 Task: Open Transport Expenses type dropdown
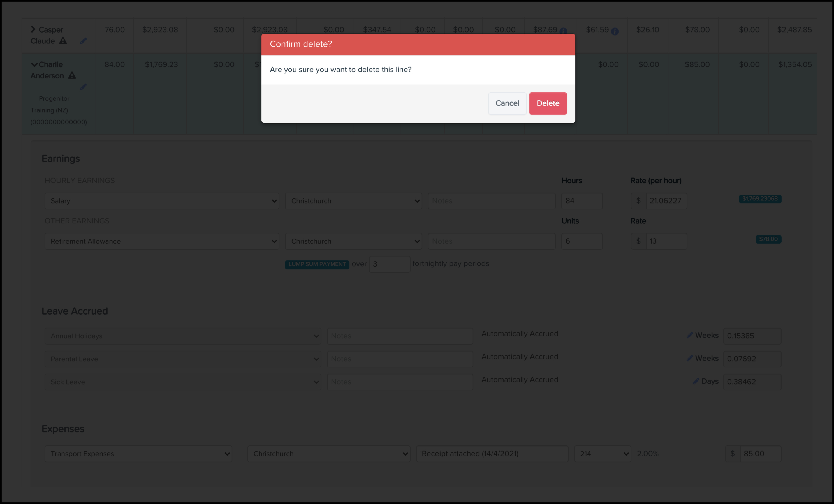click(x=138, y=454)
